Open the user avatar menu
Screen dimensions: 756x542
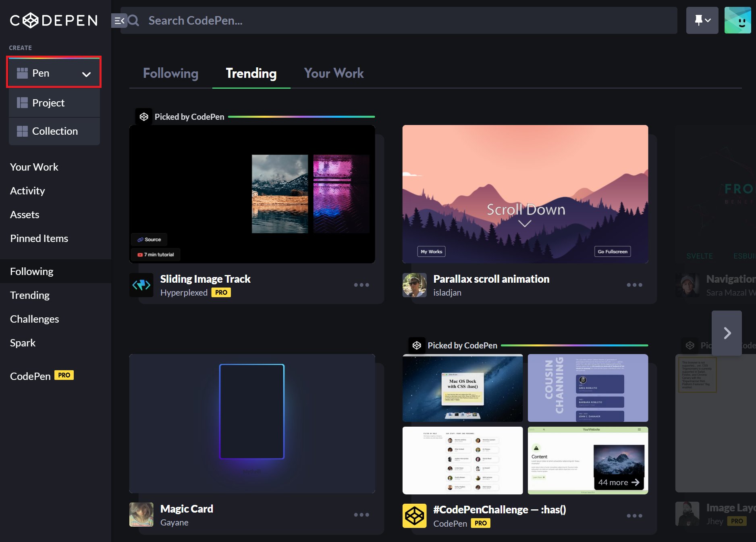pyautogui.click(x=737, y=20)
